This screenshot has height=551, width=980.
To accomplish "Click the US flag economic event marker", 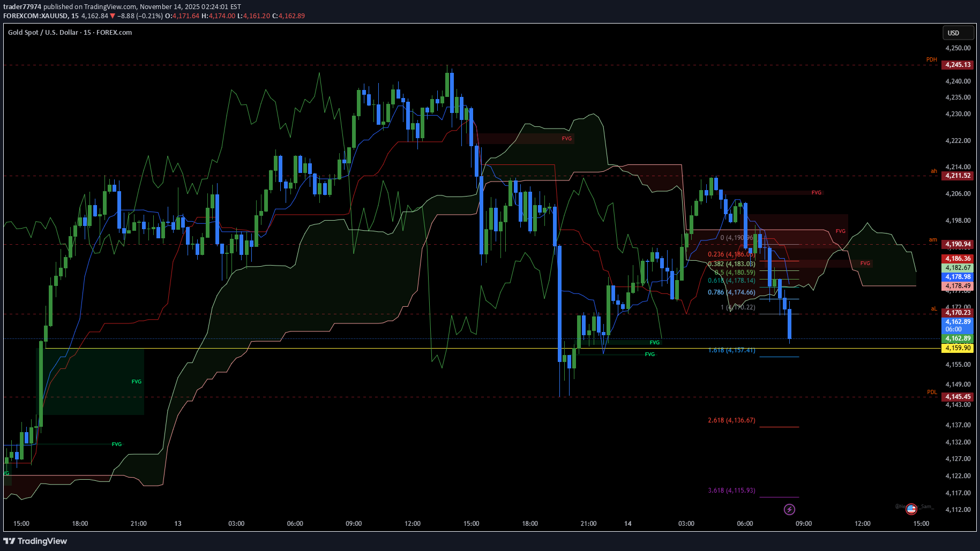I will tap(911, 509).
